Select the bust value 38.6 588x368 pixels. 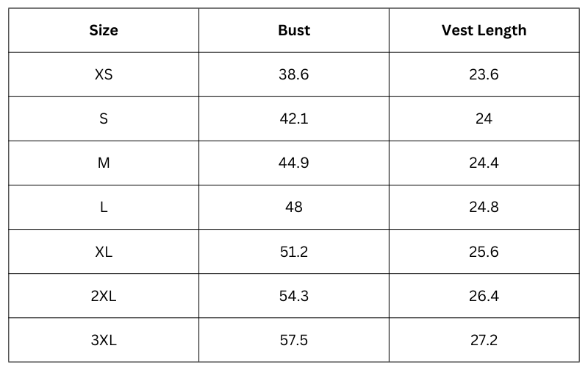coord(294,74)
